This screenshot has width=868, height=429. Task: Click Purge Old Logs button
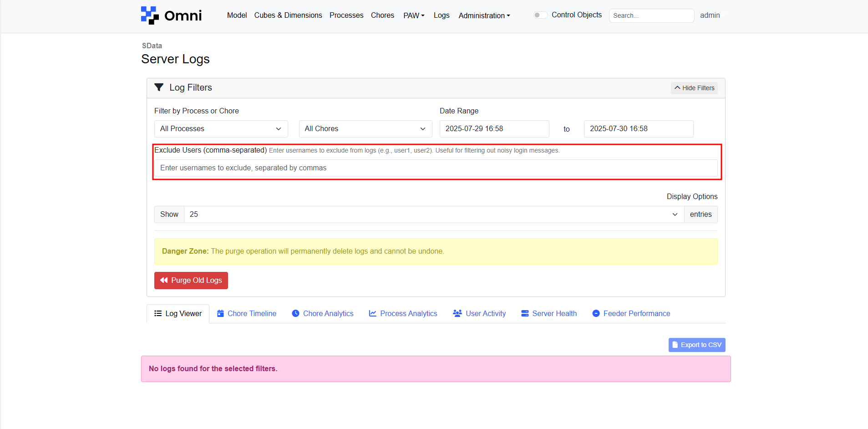click(x=191, y=281)
